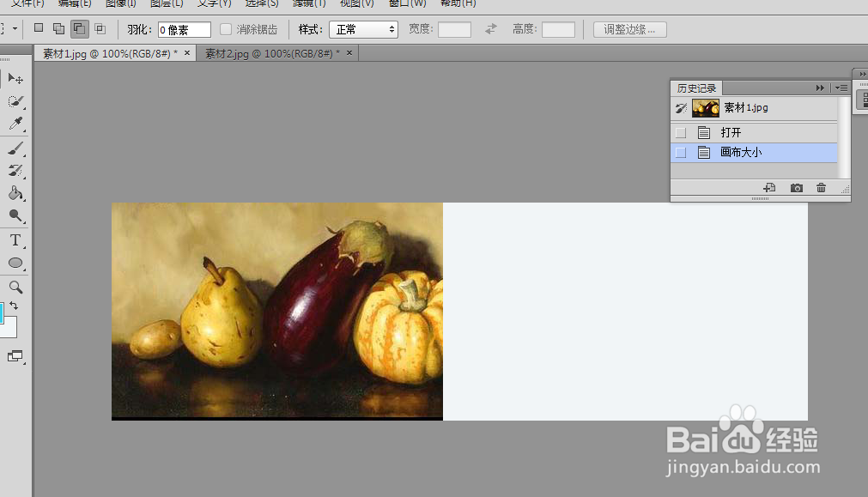The height and width of the screenshot is (497, 868).
Task: Select the Type tool
Action: click(15, 240)
